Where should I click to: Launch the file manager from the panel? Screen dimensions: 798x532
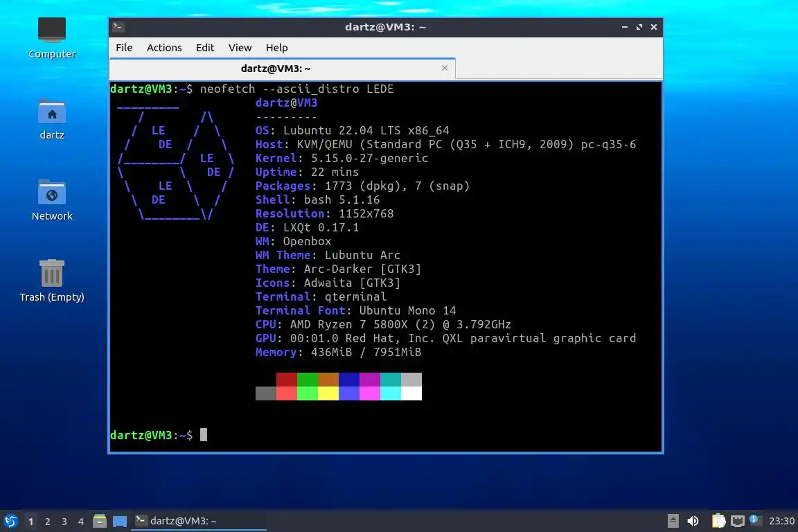(100, 521)
